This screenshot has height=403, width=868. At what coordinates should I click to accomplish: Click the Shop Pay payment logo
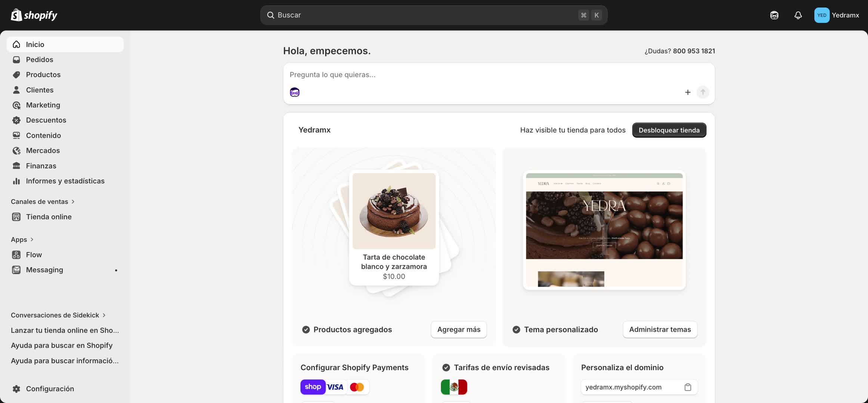[313, 387]
